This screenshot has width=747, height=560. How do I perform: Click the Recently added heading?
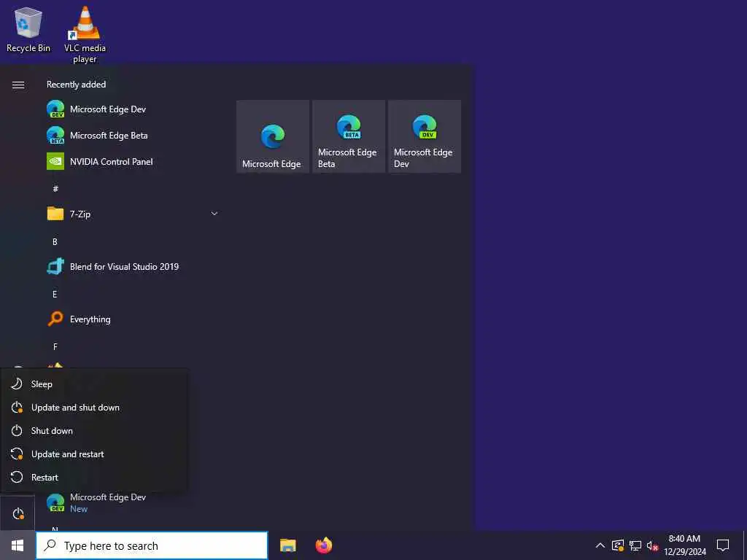coord(76,85)
